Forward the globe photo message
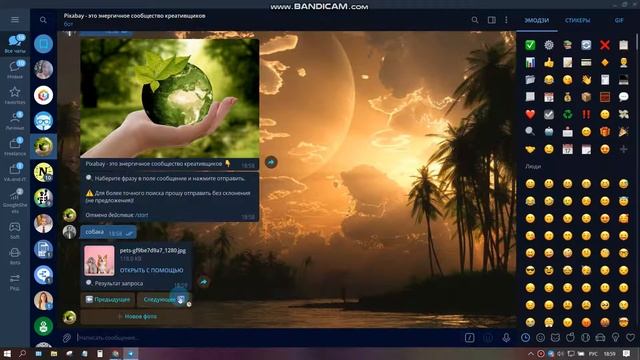640x360 pixels. 271,162
